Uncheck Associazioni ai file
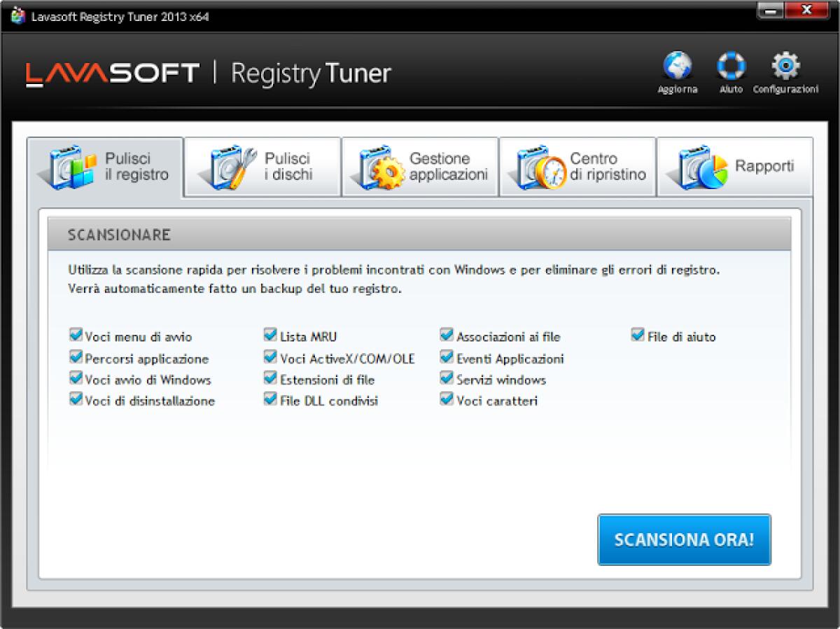This screenshot has height=629, width=840. [447, 335]
